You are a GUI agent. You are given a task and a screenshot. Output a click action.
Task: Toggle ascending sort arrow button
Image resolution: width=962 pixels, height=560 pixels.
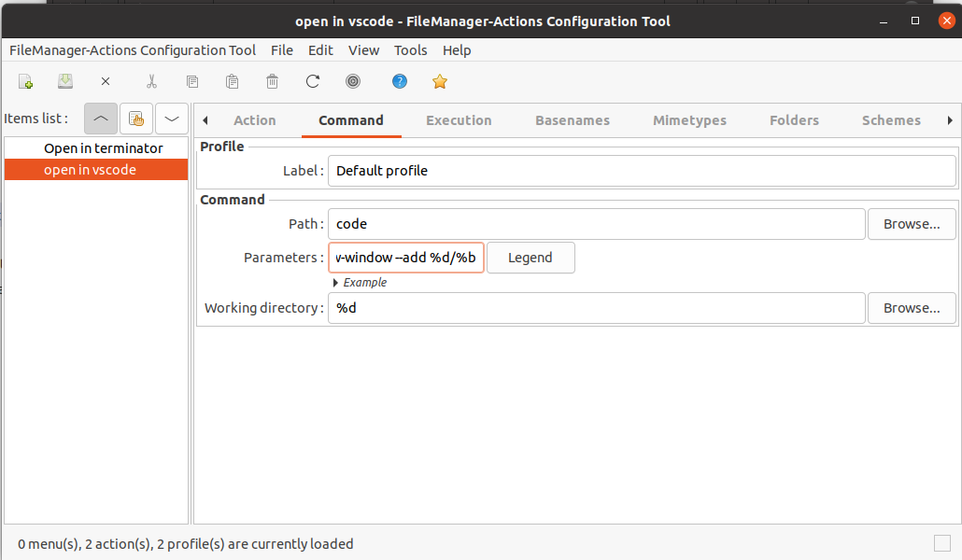(101, 119)
